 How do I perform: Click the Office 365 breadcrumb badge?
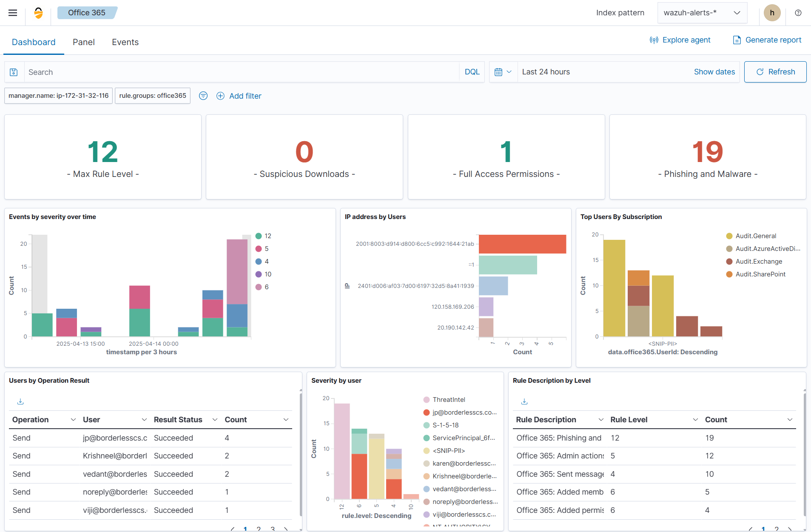(x=87, y=13)
